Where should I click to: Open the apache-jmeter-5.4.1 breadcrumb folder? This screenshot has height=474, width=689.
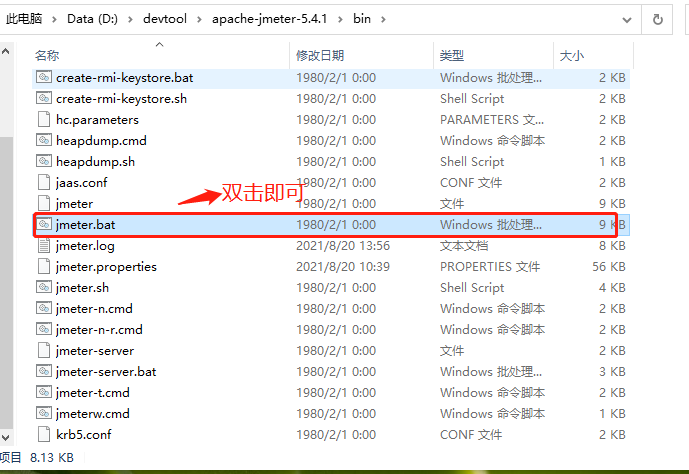(x=269, y=19)
